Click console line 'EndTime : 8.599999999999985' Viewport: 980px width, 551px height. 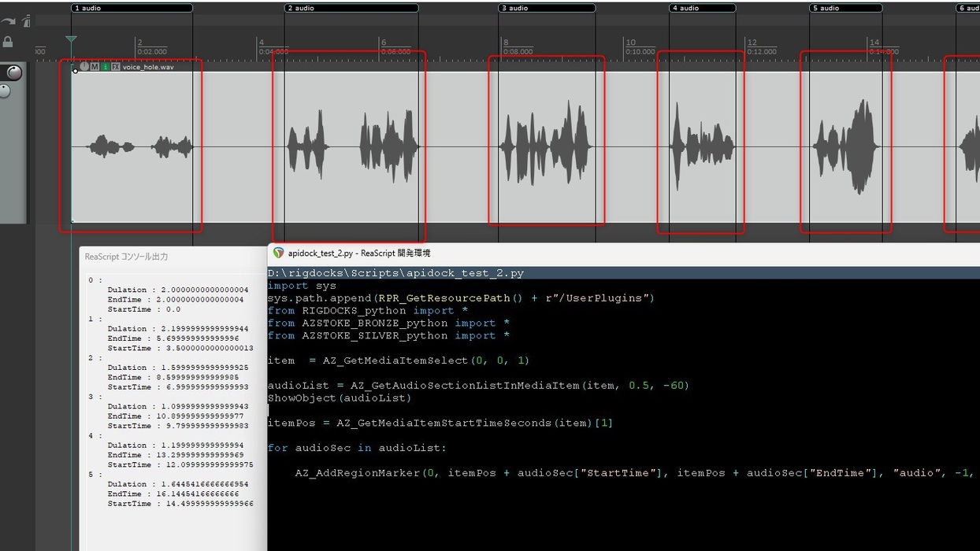pyautogui.click(x=173, y=377)
